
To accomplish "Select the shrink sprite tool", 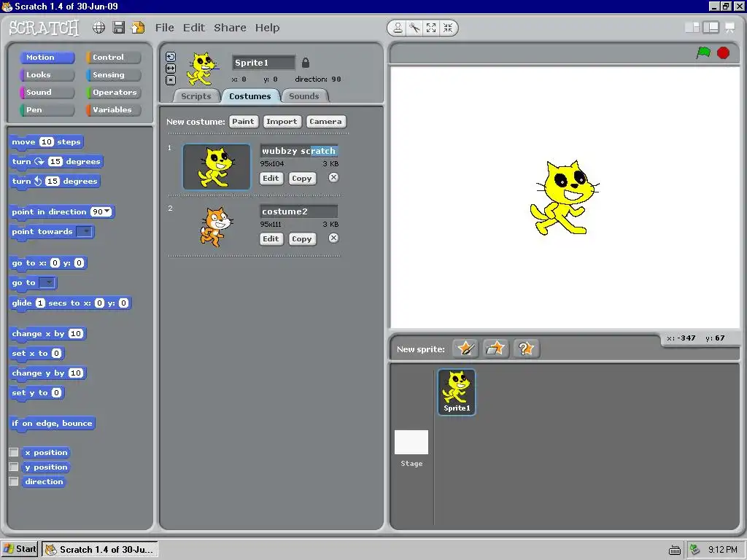I will click(x=448, y=28).
